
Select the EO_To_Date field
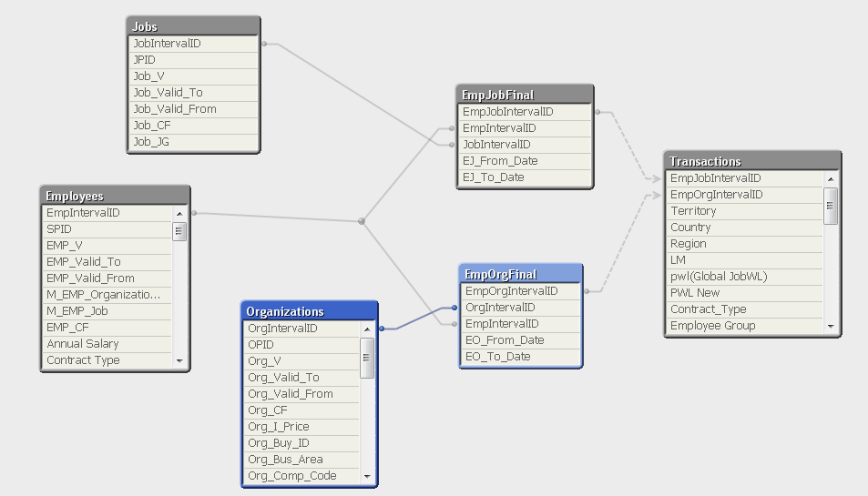click(x=521, y=357)
